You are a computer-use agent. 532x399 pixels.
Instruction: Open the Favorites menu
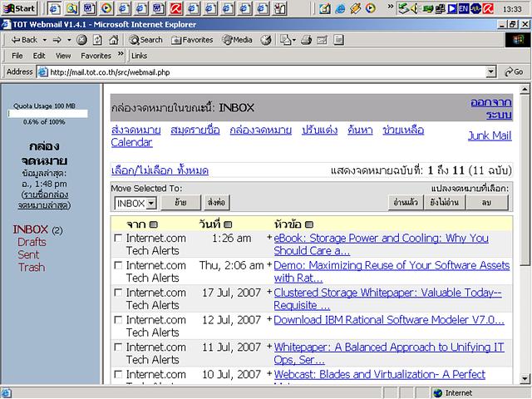(x=96, y=56)
